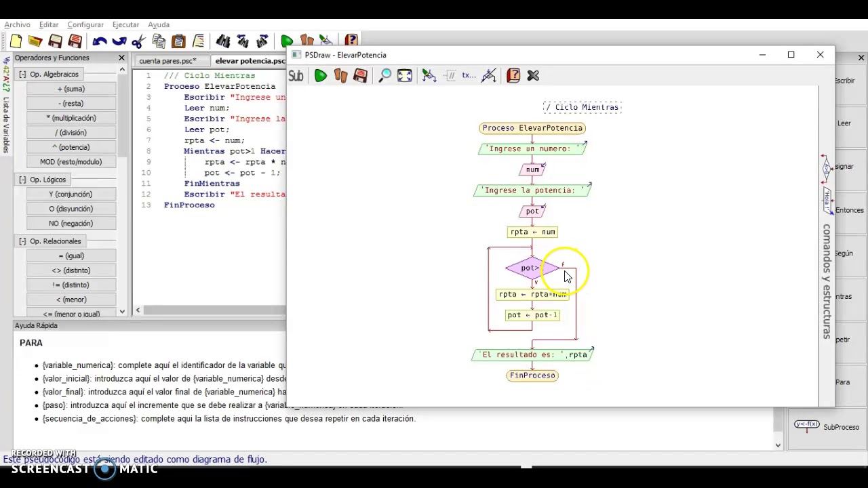Insert the O (disyunción) operator
This screenshot has height=488, width=868.
coord(71,209)
